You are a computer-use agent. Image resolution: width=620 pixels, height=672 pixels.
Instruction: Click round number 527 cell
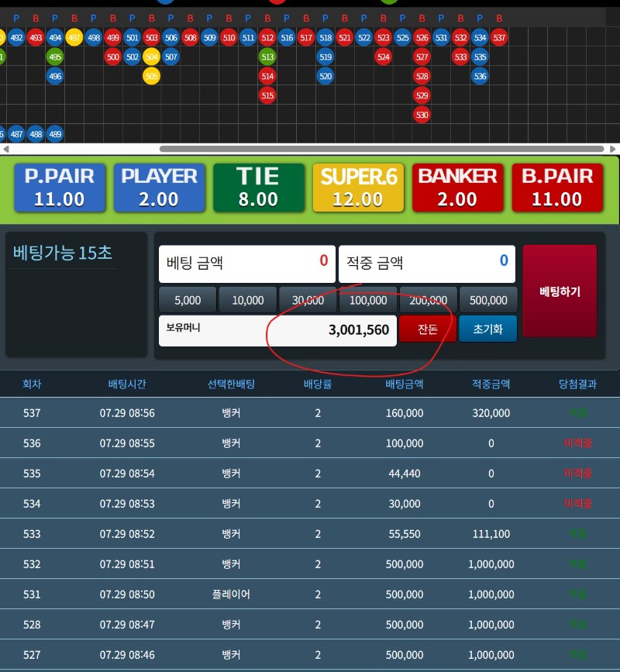click(x=32, y=655)
